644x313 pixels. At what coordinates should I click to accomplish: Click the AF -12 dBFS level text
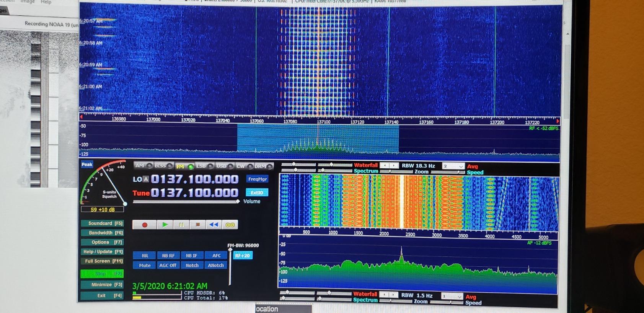coord(540,243)
